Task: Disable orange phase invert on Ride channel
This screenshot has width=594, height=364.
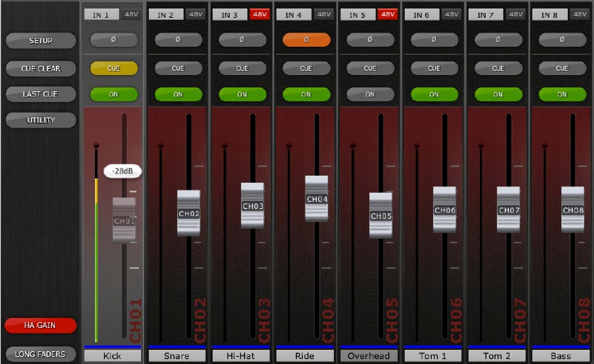Action: (x=306, y=40)
